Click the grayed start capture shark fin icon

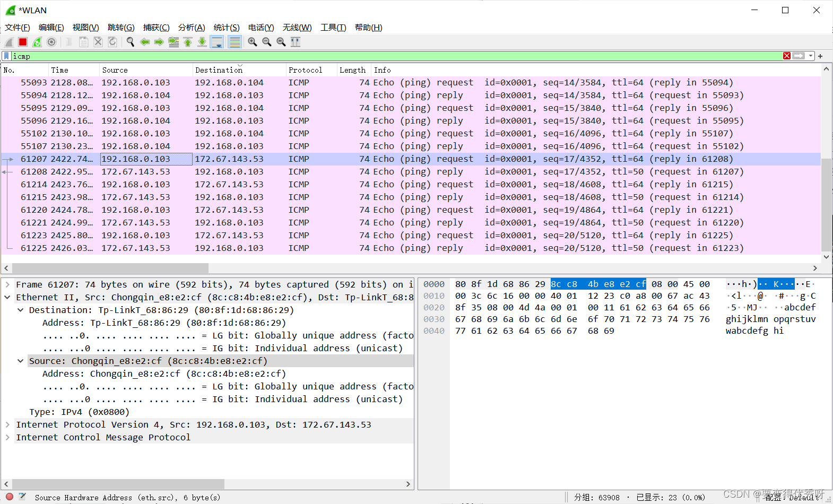(8, 42)
